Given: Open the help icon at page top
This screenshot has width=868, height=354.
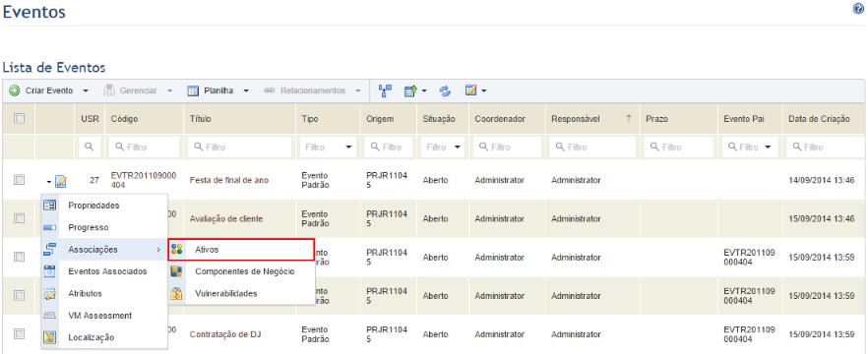Looking at the screenshot, I should click(x=858, y=8).
